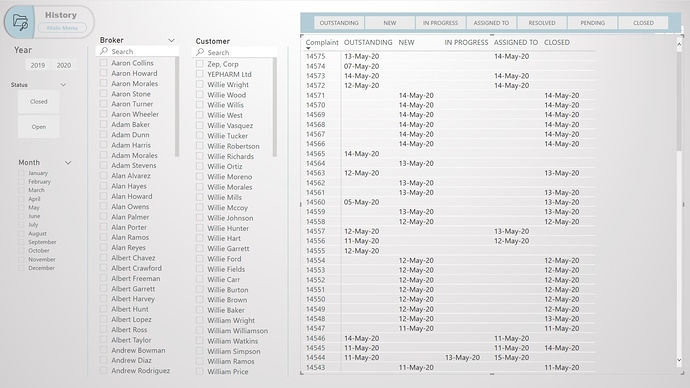Switch to the NEW tab
The image size is (690, 388).
tap(389, 23)
